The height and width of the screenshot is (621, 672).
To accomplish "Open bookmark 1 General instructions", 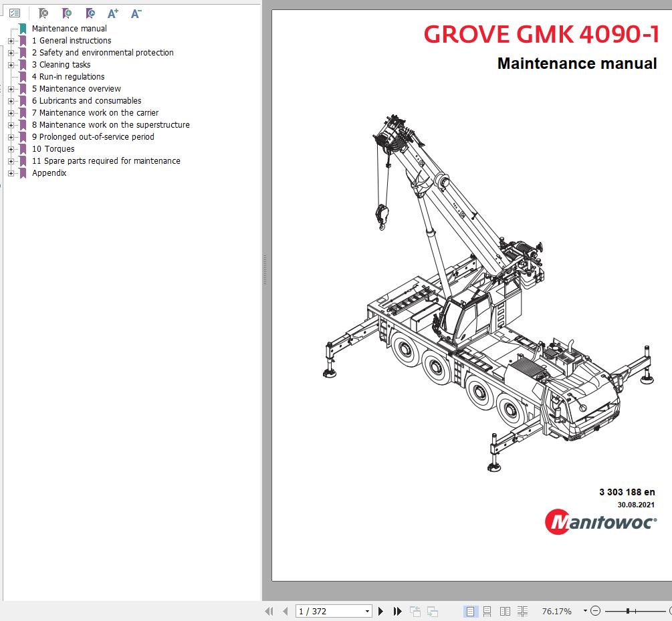I will tap(71, 40).
